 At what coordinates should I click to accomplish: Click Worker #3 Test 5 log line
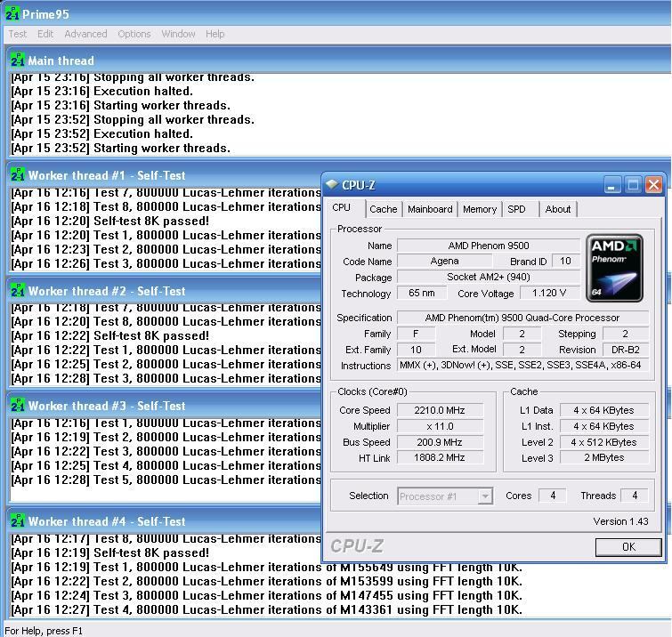point(166,480)
